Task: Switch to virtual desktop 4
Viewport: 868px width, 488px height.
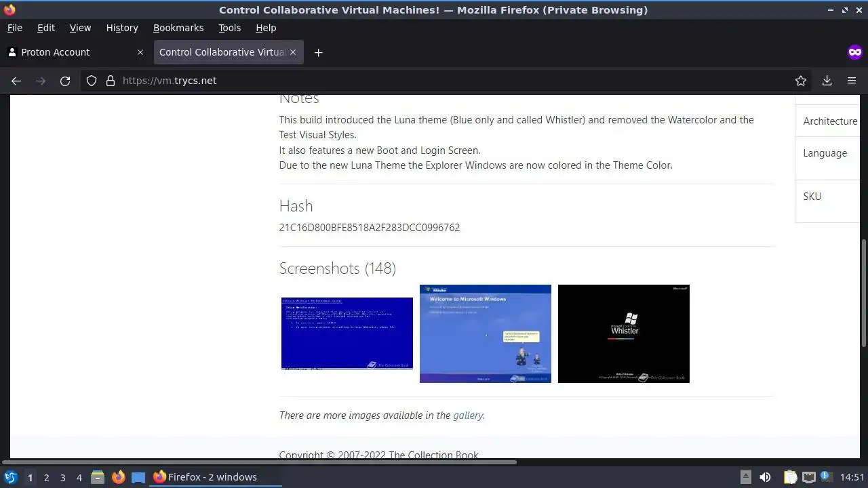Action: [79, 478]
